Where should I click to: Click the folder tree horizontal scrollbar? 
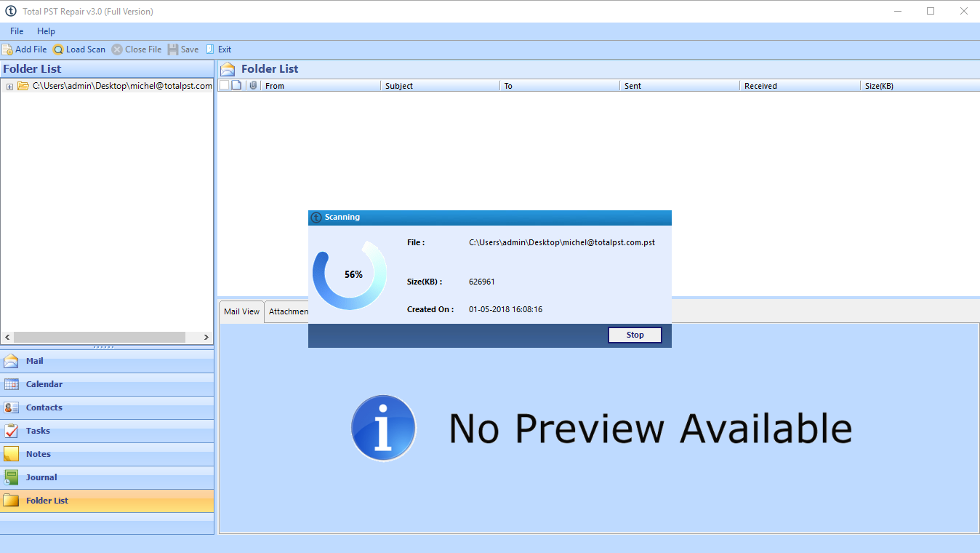coord(99,338)
